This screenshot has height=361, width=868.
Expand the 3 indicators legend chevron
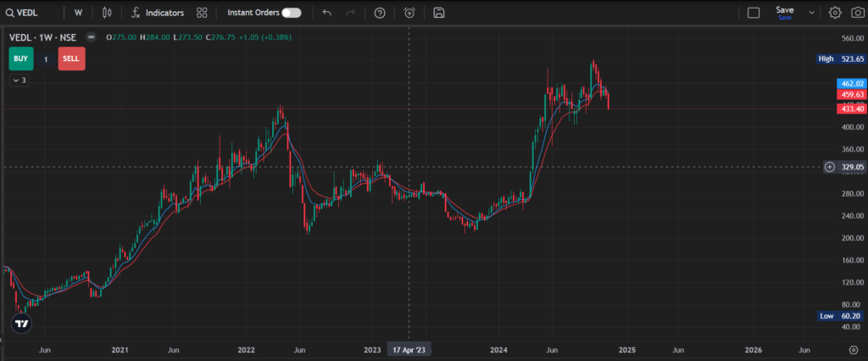pos(19,81)
